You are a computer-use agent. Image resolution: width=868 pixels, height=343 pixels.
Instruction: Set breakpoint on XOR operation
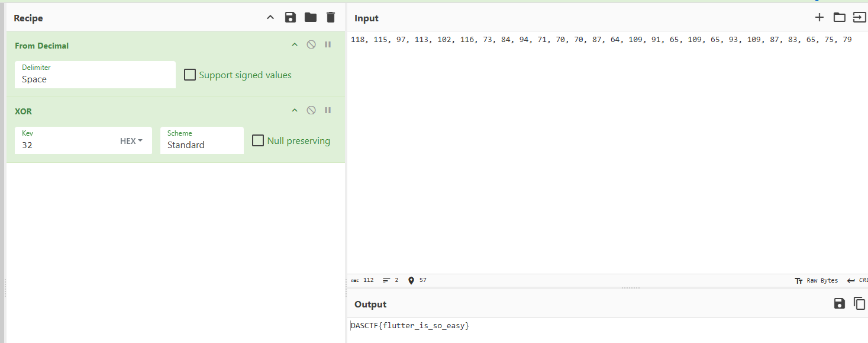(328, 111)
